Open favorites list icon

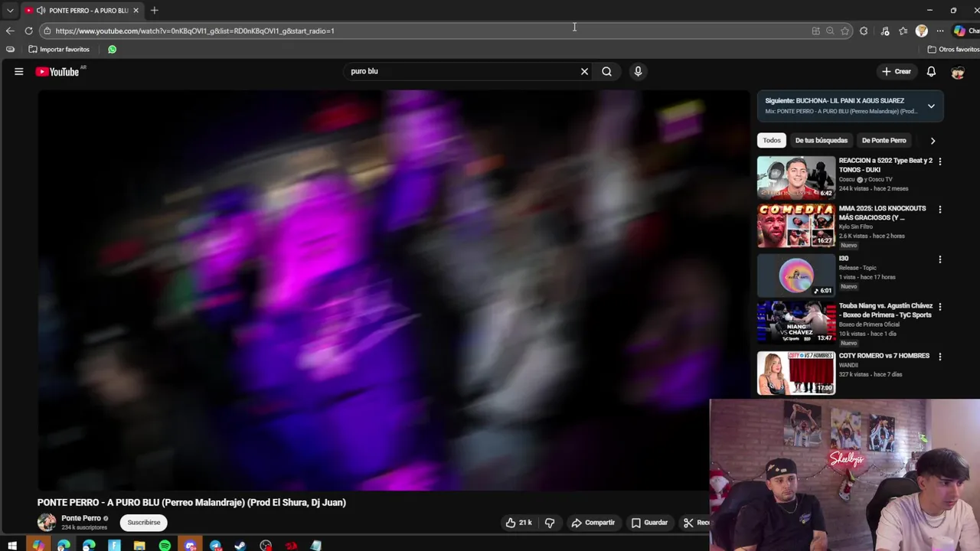point(903,31)
